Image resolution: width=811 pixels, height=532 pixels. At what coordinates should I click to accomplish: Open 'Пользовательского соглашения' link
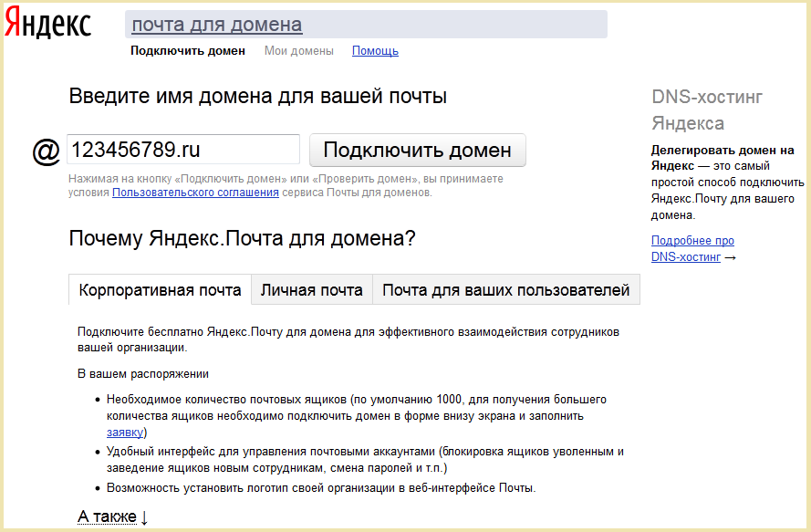tap(195, 193)
